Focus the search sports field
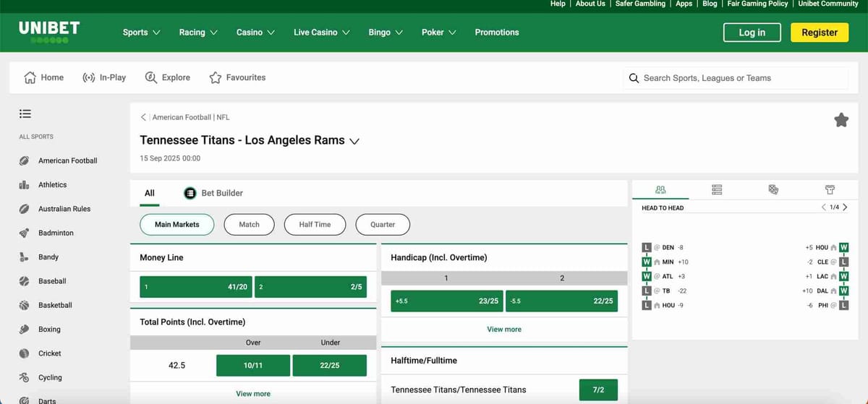868x404 pixels. (736, 78)
